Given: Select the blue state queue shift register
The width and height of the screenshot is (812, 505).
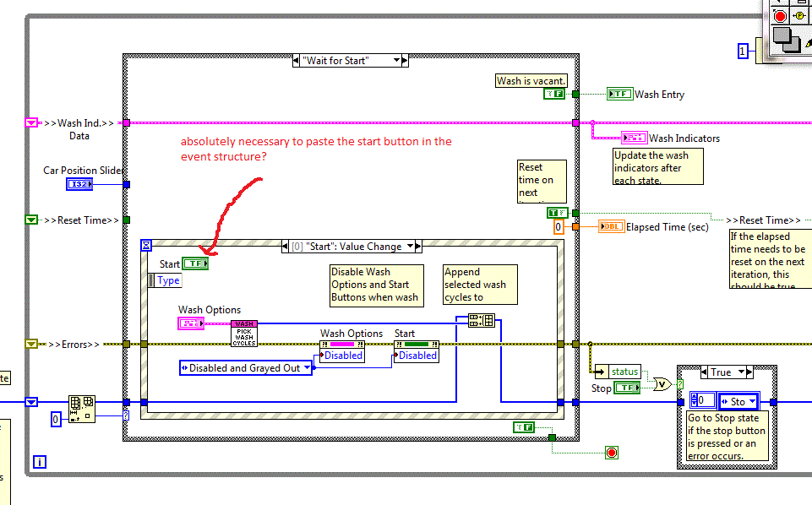Looking at the screenshot, I should coord(31,402).
